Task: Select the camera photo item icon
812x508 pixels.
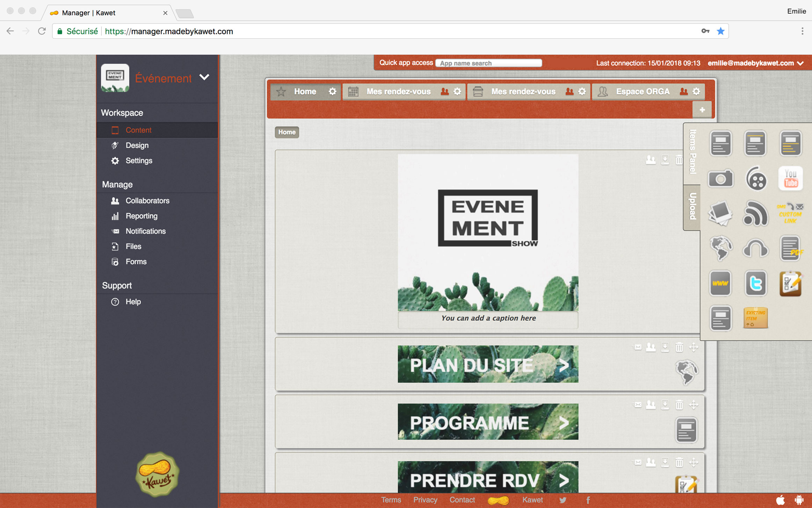Action: (x=720, y=179)
